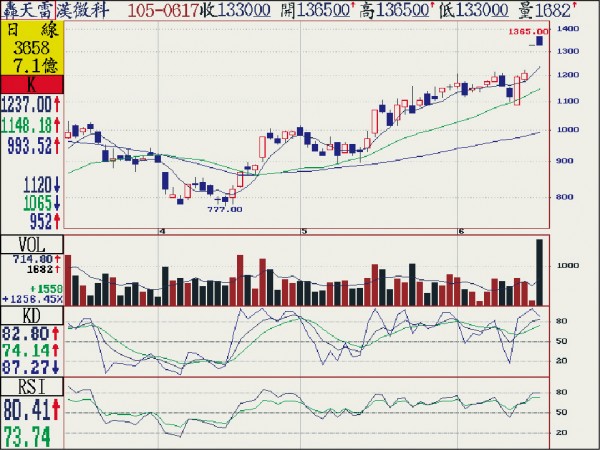600x450 pixels.
Task: Select the 日線 daily chart label
Action: (32, 30)
